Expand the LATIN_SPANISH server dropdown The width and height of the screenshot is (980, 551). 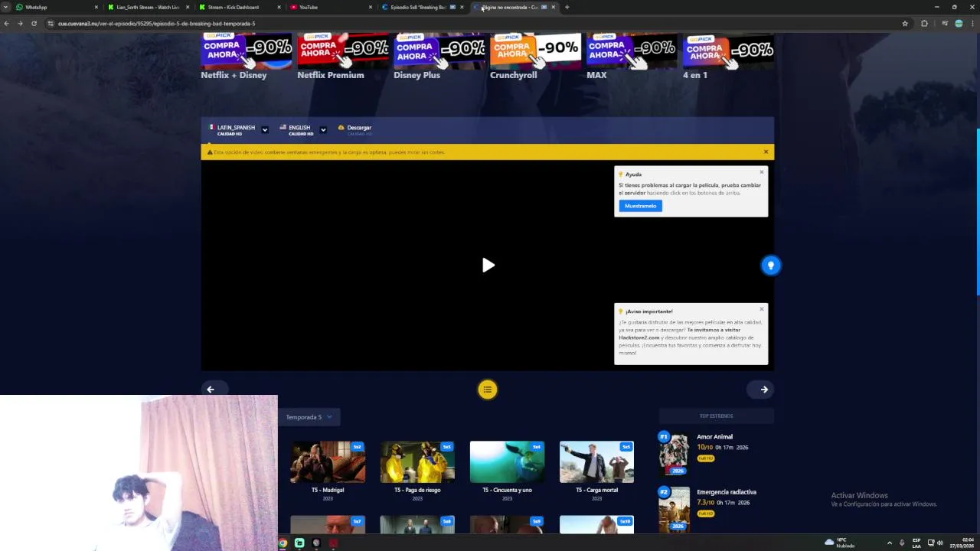pyautogui.click(x=264, y=130)
